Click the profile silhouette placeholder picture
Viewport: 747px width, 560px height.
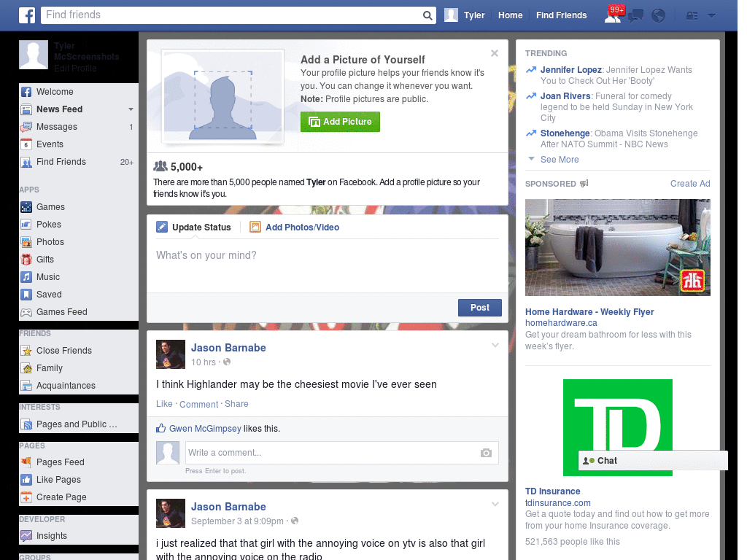tap(223, 97)
